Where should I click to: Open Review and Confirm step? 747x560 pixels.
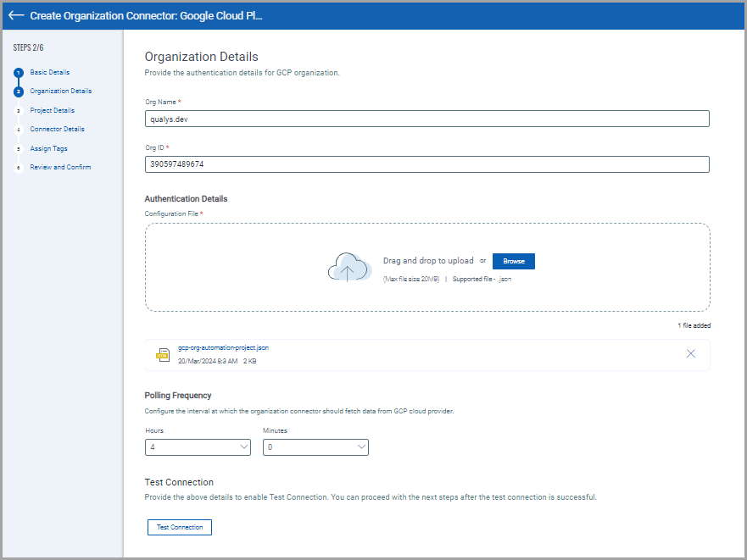pyautogui.click(x=60, y=167)
